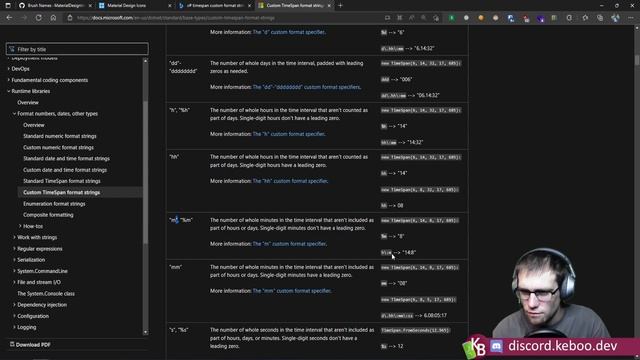The height and width of the screenshot is (360, 640).
Task: Focus the Filter by title box
Action: (x=77, y=49)
